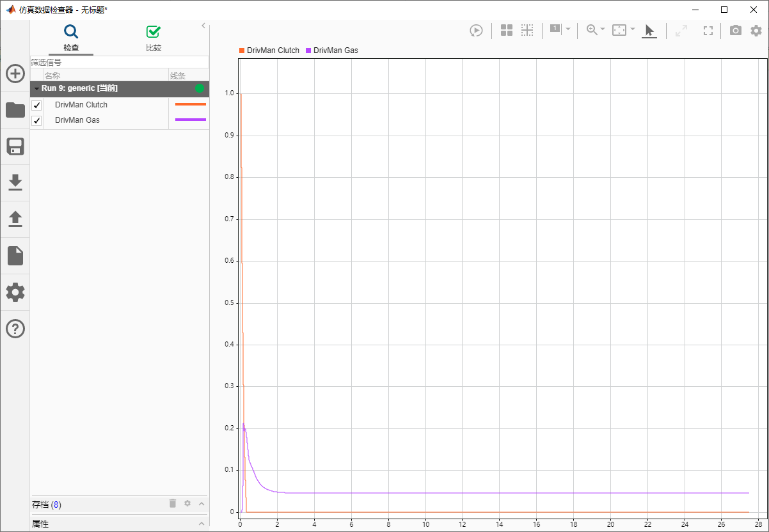The image size is (769, 532).
Task: Click the save disk icon in sidebar
Action: (15, 146)
